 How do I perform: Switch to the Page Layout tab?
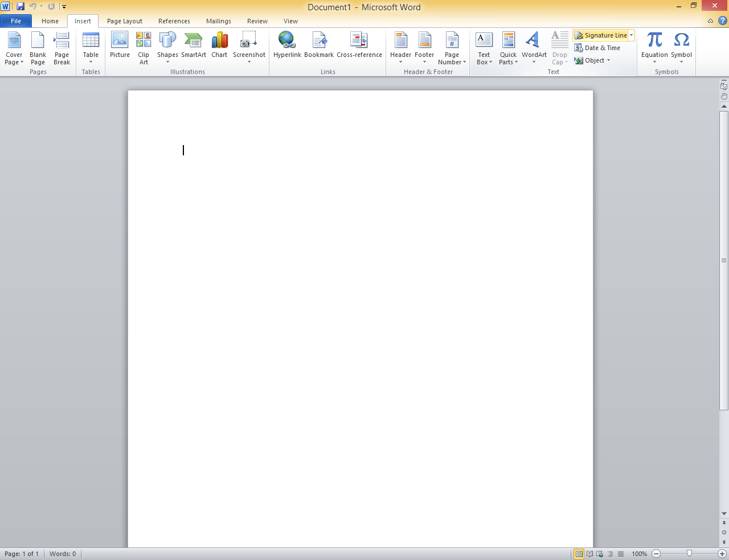coord(124,21)
